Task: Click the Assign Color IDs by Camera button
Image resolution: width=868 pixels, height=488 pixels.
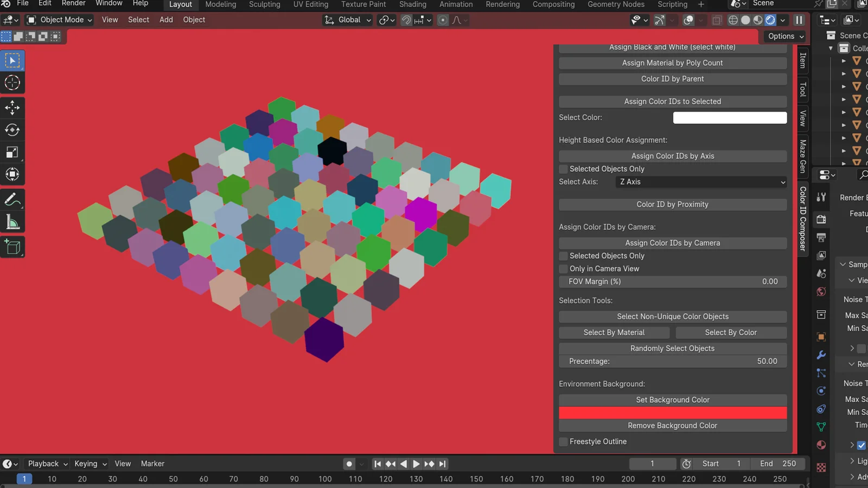Action: (x=672, y=243)
